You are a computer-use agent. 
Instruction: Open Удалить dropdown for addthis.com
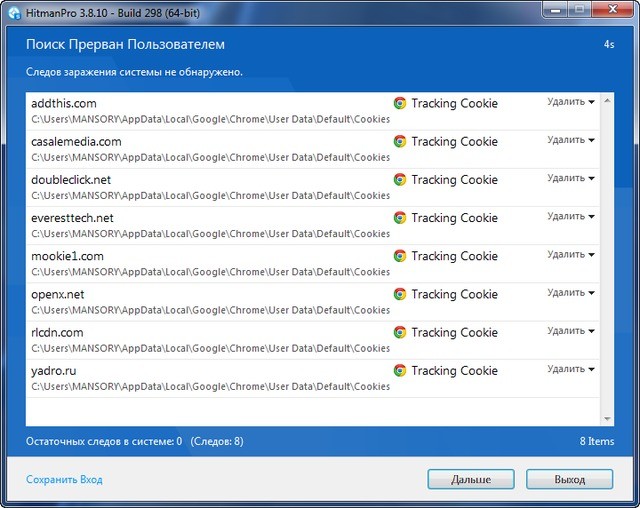(x=571, y=102)
